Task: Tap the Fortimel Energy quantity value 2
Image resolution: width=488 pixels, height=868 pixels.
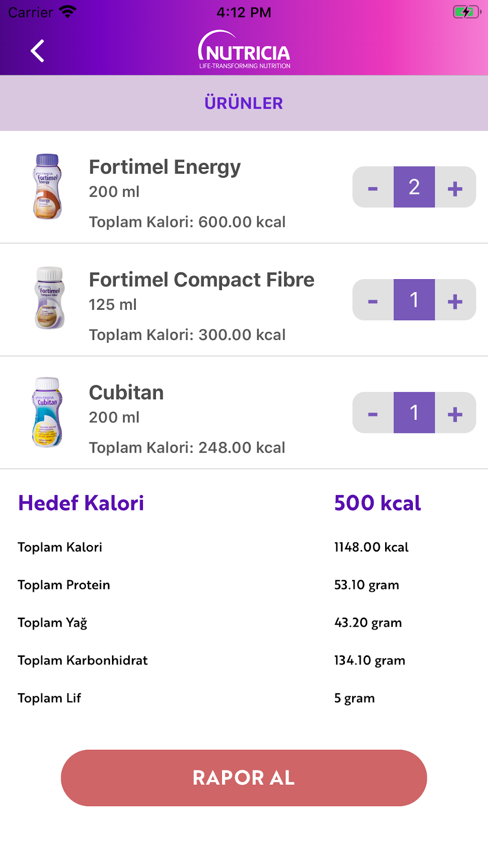Action: coord(414,187)
